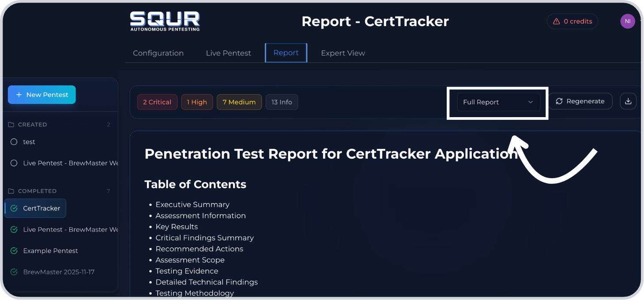Click the SQUR Autonomous Pentesting logo
The height and width of the screenshot is (301, 644).
pyautogui.click(x=165, y=20)
